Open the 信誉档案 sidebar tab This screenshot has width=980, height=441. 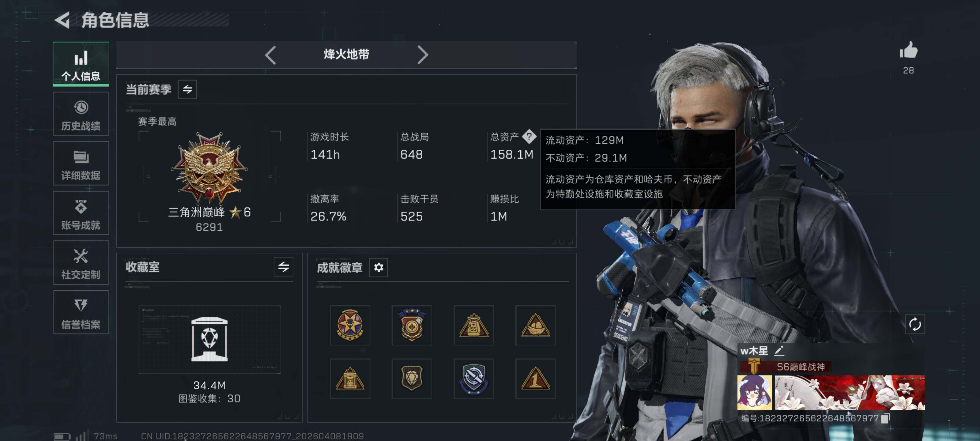[x=81, y=312]
